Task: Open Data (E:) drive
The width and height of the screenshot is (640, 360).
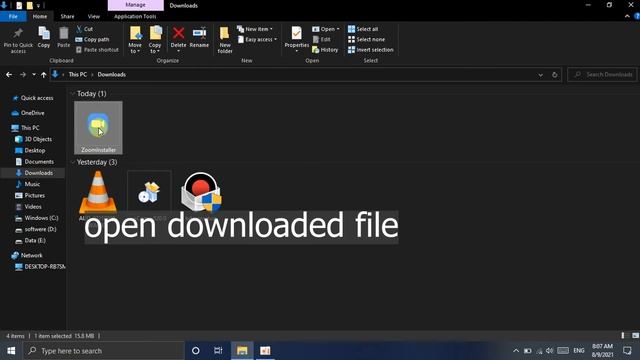Action: tap(30, 240)
